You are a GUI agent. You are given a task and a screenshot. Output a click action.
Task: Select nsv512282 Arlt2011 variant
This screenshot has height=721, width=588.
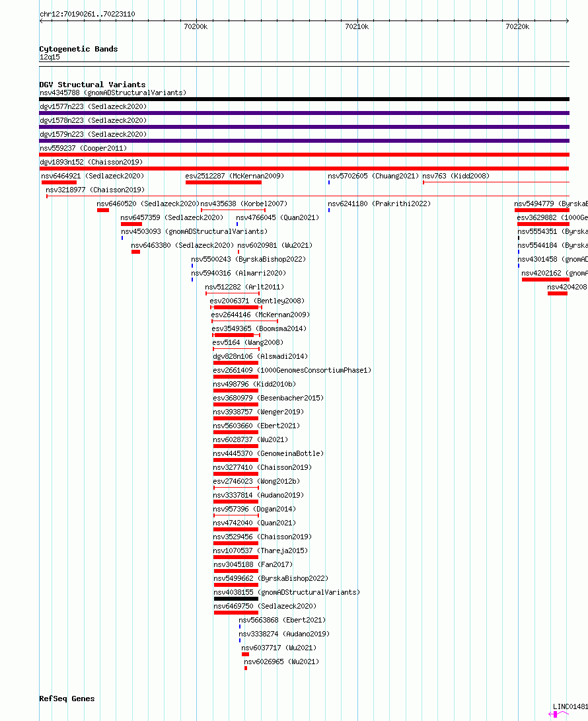244,287
